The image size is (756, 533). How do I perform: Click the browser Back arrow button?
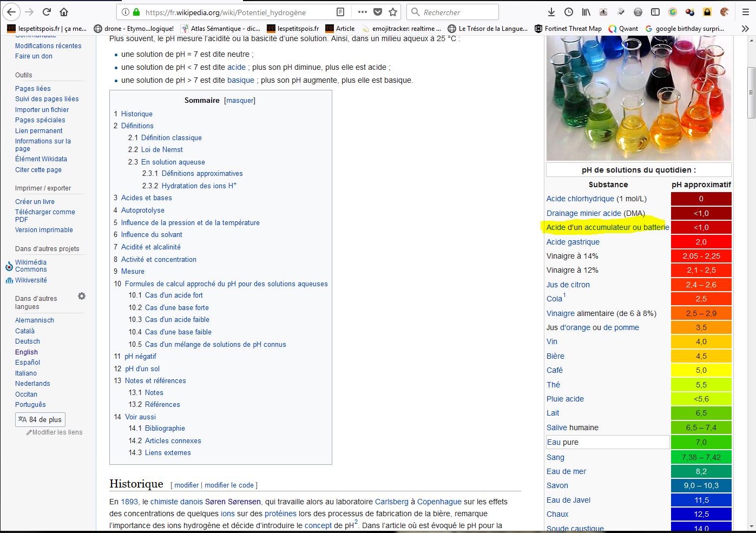tap(12, 12)
